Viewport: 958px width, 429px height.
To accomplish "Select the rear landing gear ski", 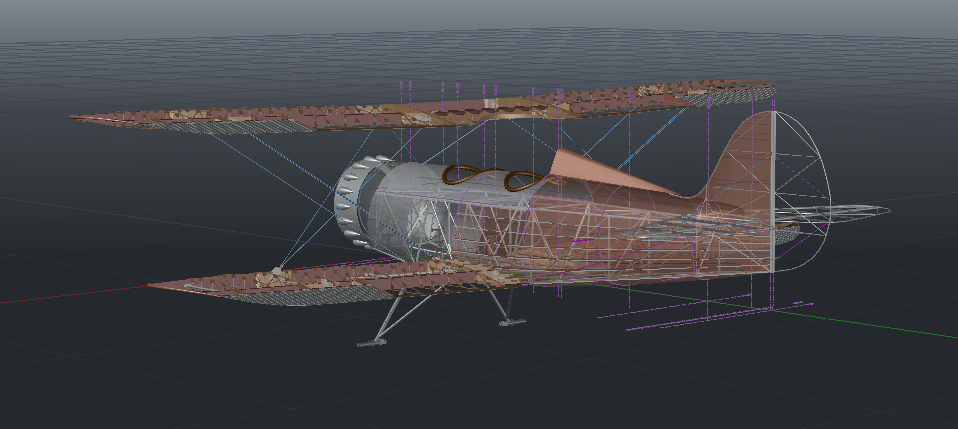I will click(512, 322).
